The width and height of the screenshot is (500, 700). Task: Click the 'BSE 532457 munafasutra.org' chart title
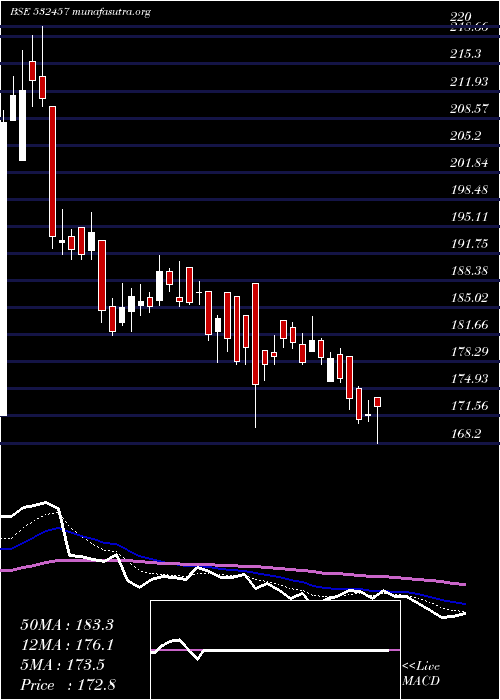click(x=80, y=12)
